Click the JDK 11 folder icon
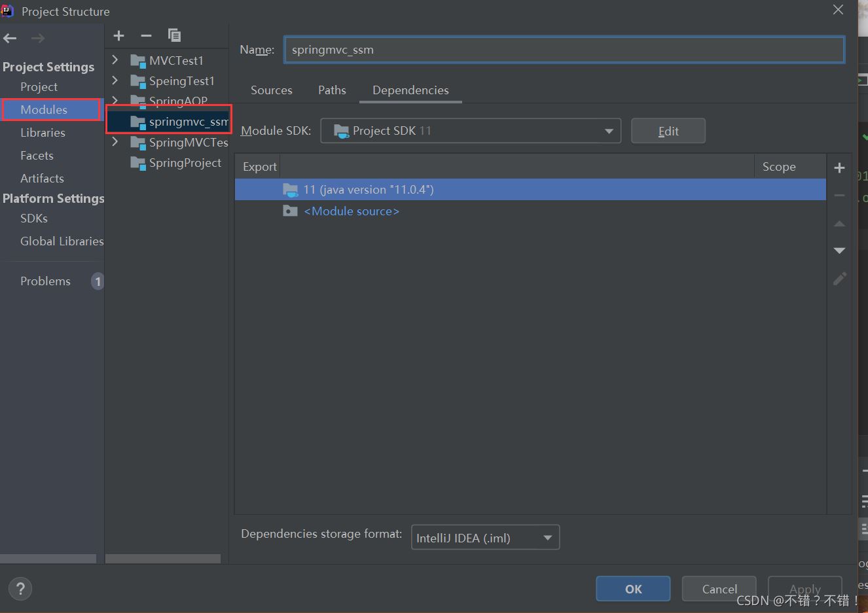The width and height of the screenshot is (868, 613). (290, 190)
